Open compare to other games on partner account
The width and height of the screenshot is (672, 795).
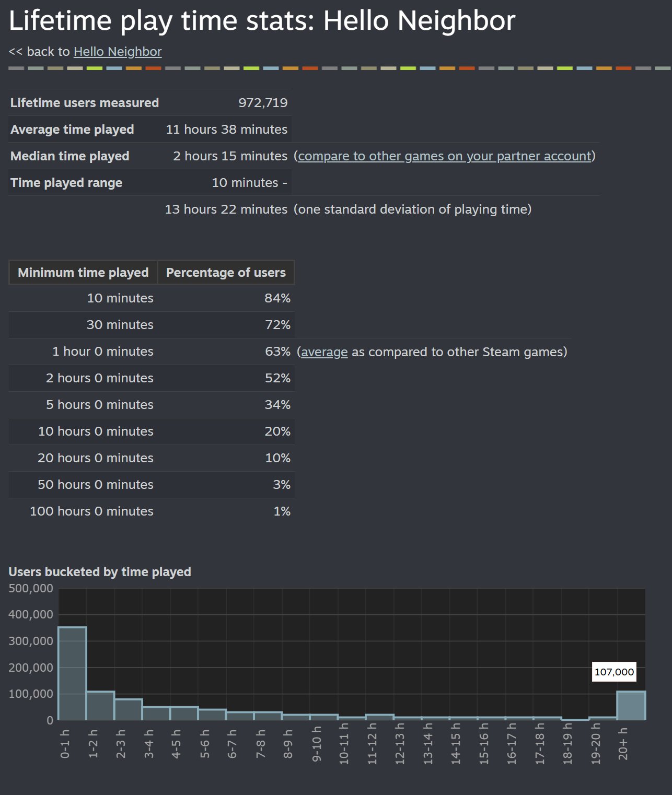(444, 156)
